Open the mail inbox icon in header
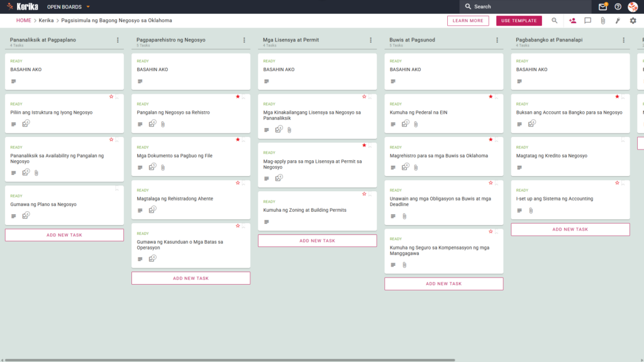The width and height of the screenshot is (644, 362). pos(602,6)
